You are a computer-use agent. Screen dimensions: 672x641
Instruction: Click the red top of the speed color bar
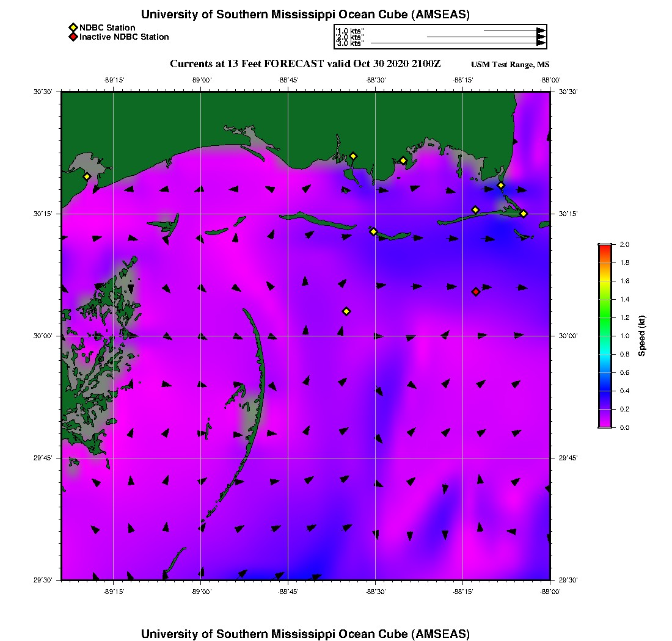(x=605, y=247)
